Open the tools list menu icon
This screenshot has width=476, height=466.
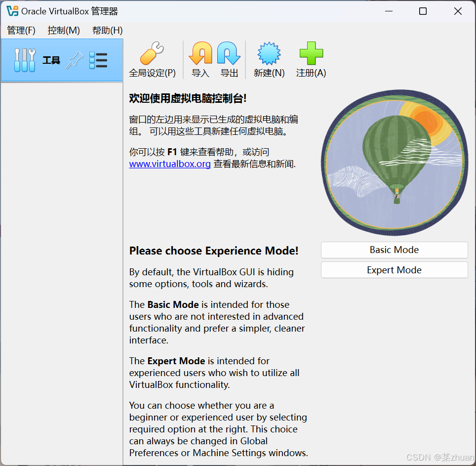(98, 60)
